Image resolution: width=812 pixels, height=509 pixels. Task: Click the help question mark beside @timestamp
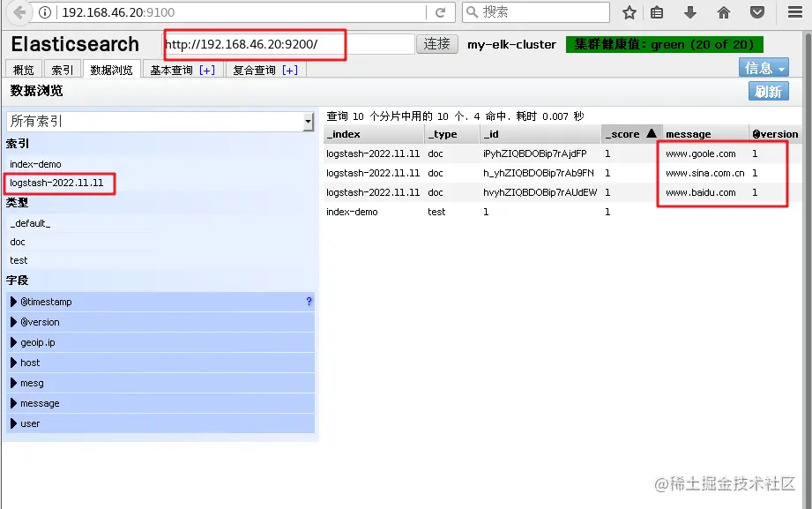[x=308, y=301]
